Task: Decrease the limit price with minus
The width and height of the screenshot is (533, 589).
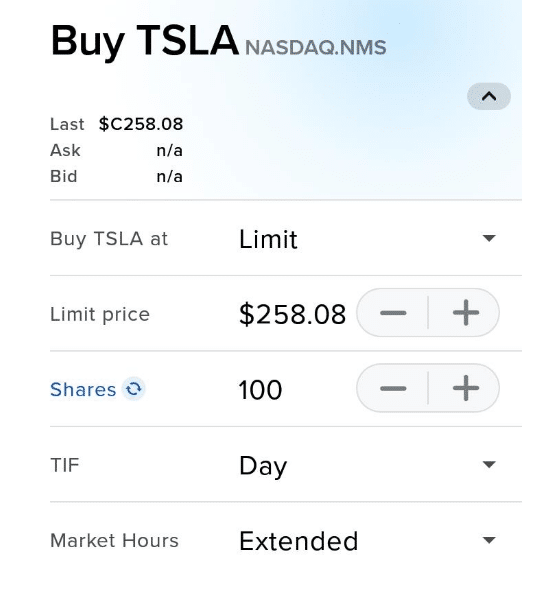Action: [393, 313]
